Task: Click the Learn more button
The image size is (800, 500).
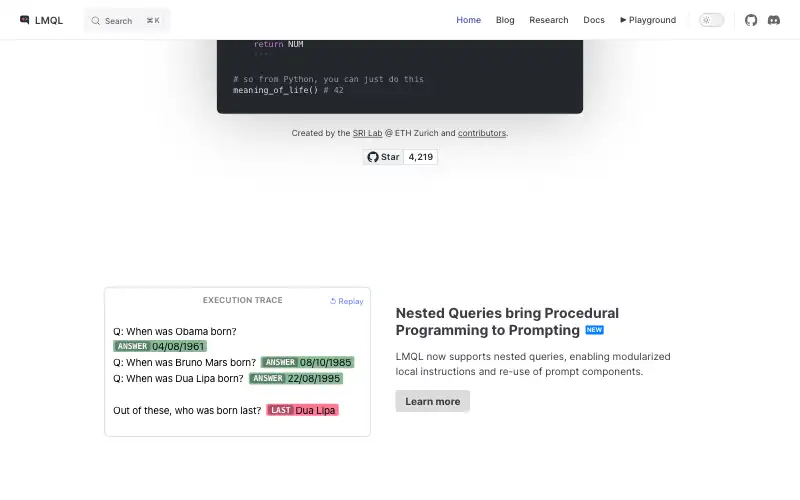Action: pos(433,402)
